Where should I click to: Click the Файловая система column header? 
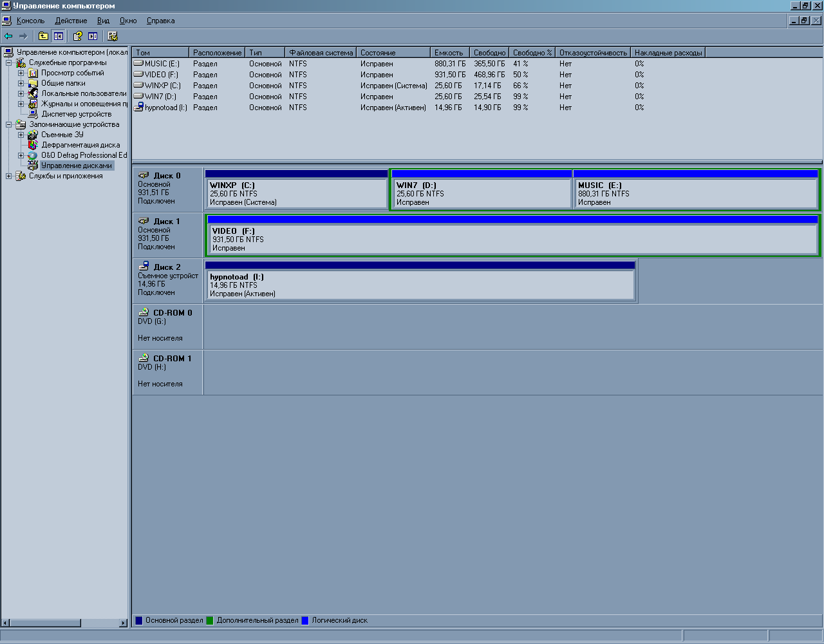(321, 53)
